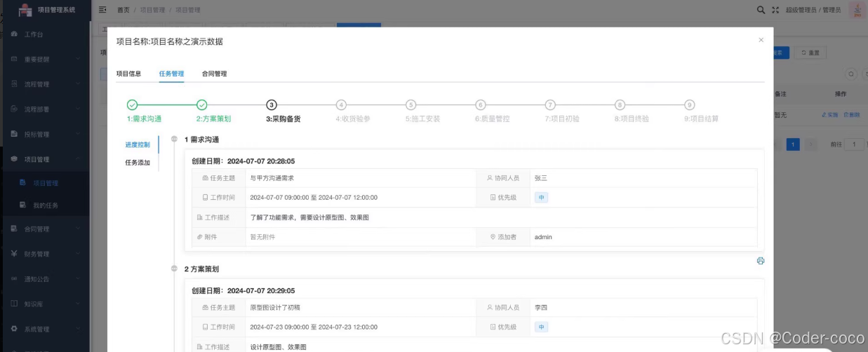868x352 pixels.
Task: Click step label 2:方案策划
Action: 213,119
